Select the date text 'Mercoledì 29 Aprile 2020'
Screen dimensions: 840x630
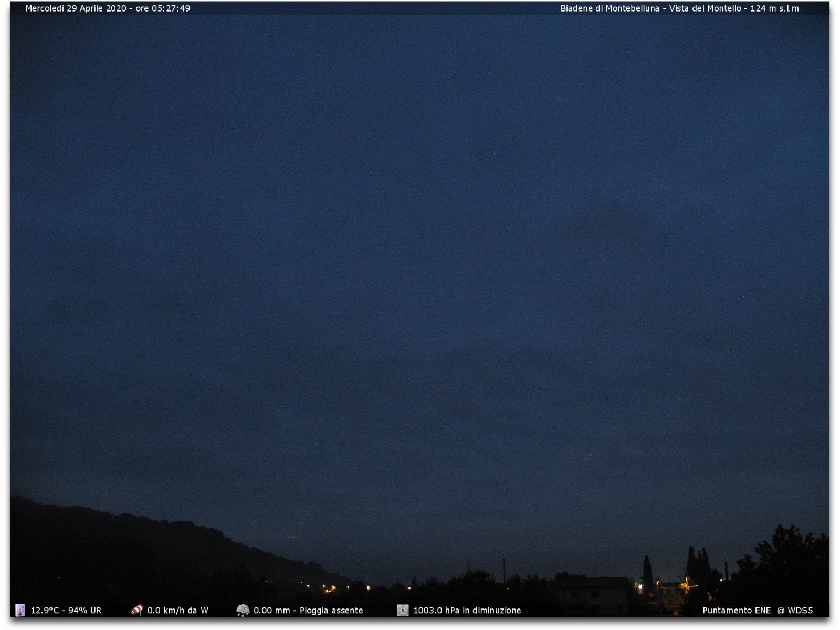[76, 8]
